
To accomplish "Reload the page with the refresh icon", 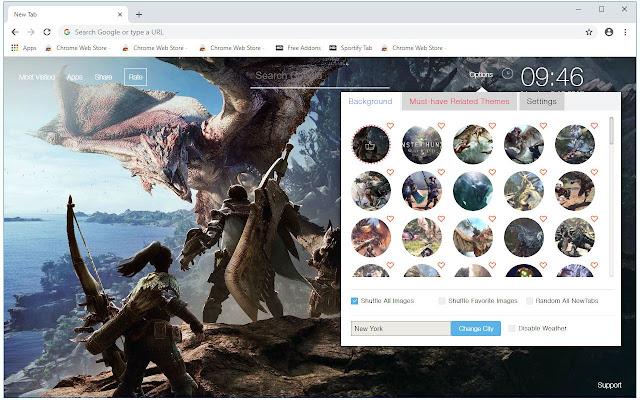I will click(47, 32).
